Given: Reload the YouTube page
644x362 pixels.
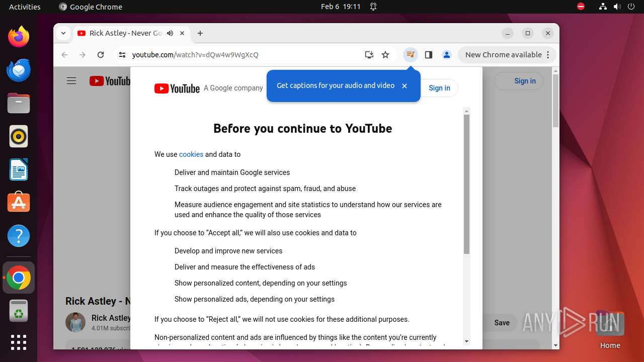Looking at the screenshot, I should pos(101,55).
